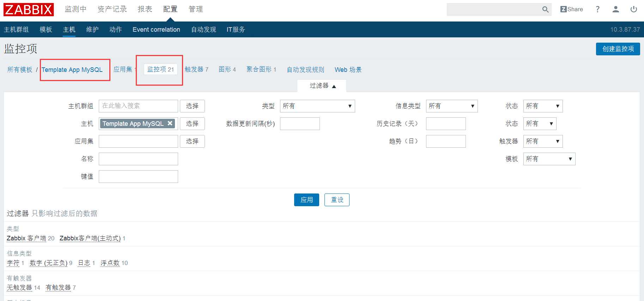Switch to the 触发器 7 tab
The height and width of the screenshot is (301, 644).
click(x=196, y=69)
